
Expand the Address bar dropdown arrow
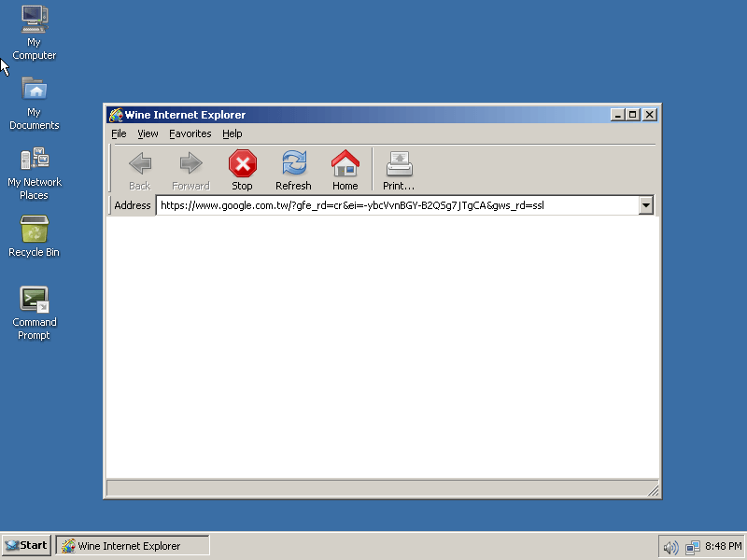645,205
